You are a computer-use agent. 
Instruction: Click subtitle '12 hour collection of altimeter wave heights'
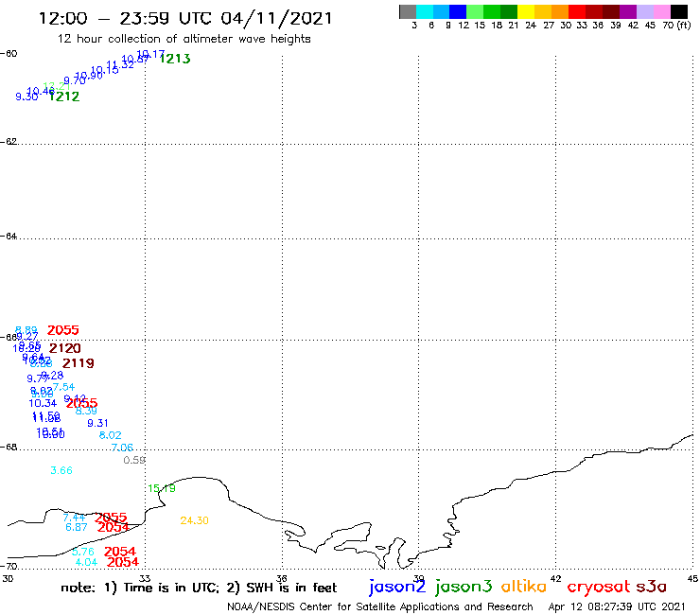(184, 39)
